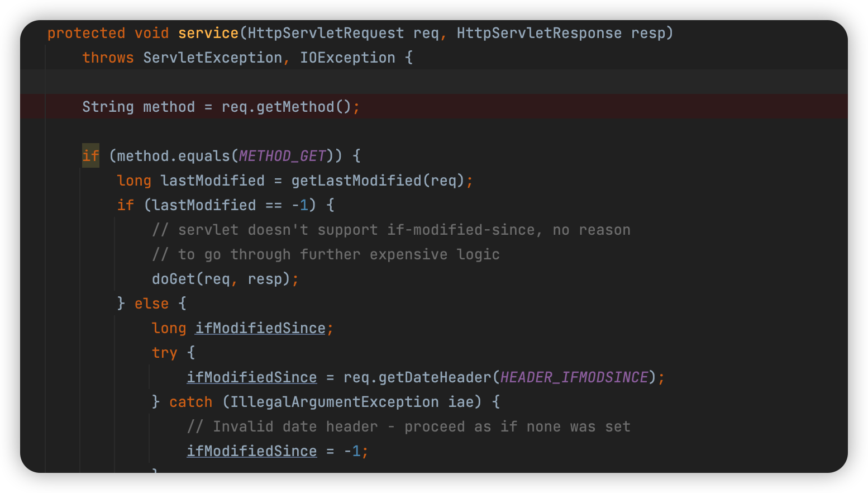
Task: Click the 'throws' keyword
Action: tap(108, 58)
